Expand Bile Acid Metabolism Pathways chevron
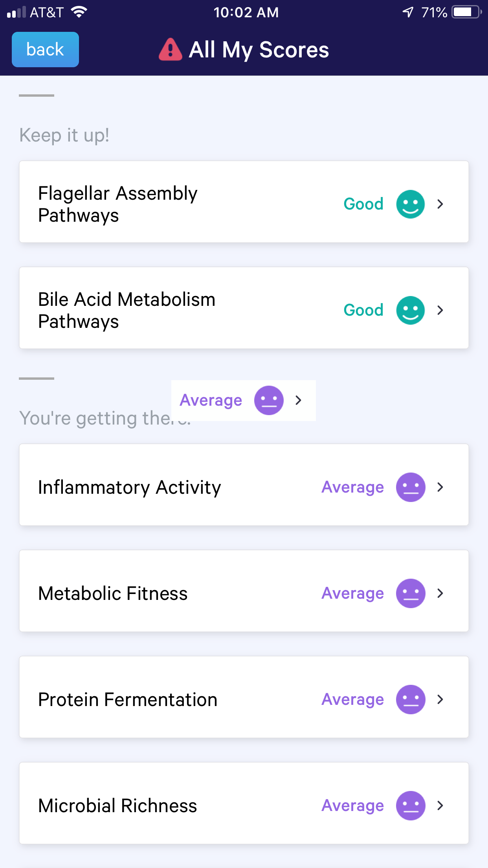 click(x=440, y=310)
